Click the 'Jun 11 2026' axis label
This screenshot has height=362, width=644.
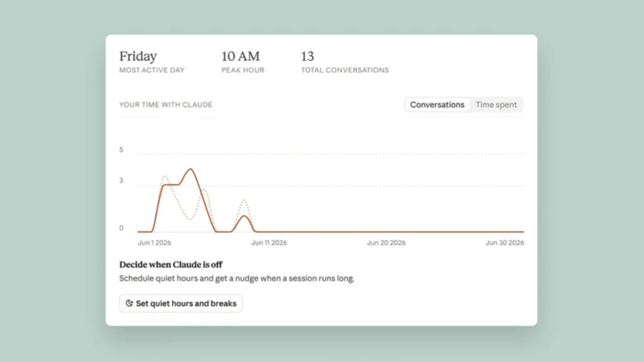pos(269,243)
